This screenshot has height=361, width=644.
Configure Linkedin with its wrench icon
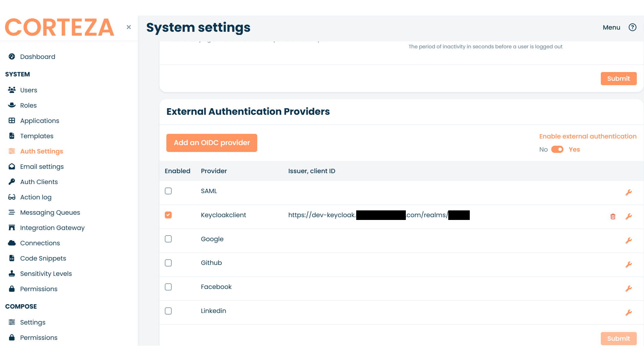pos(629,312)
